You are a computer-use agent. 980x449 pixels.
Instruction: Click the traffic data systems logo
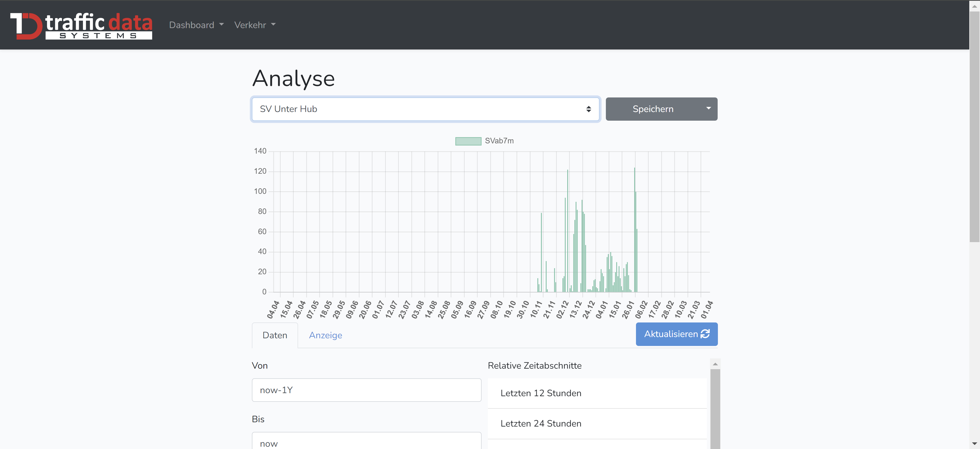[81, 26]
